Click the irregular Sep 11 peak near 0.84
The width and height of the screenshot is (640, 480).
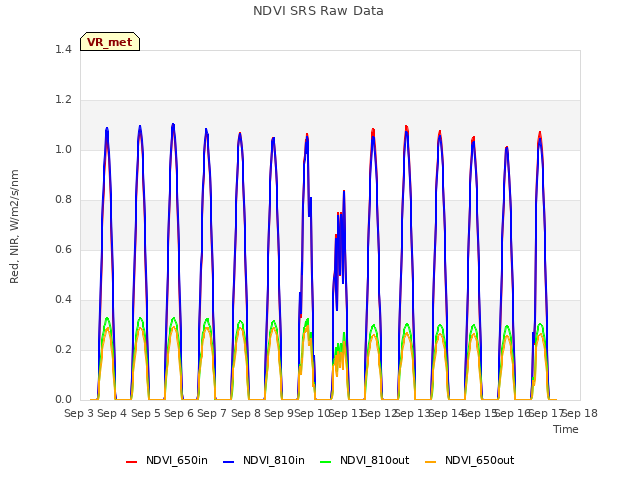click(x=344, y=191)
